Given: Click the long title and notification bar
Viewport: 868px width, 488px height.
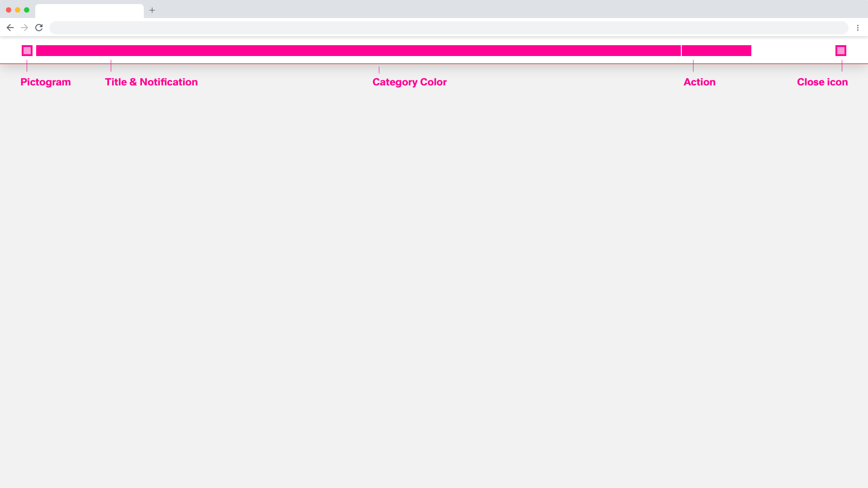Looking at the screenshot, I should tap(358, 51).
